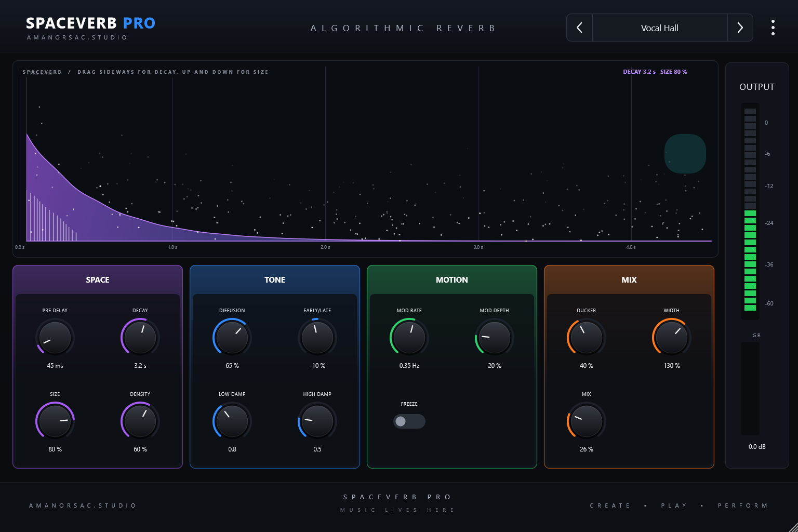Click the Width knob

point(672,337)
